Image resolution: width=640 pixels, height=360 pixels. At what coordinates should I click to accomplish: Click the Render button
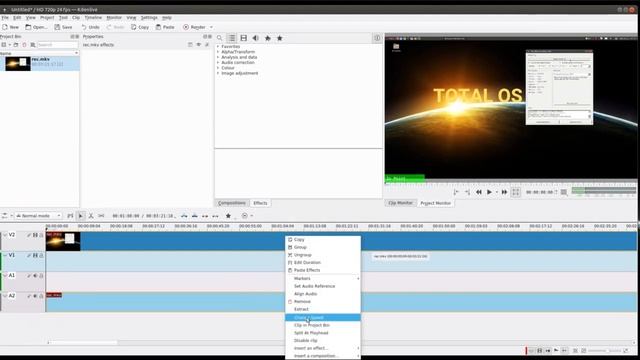click(x=194, y=27)
